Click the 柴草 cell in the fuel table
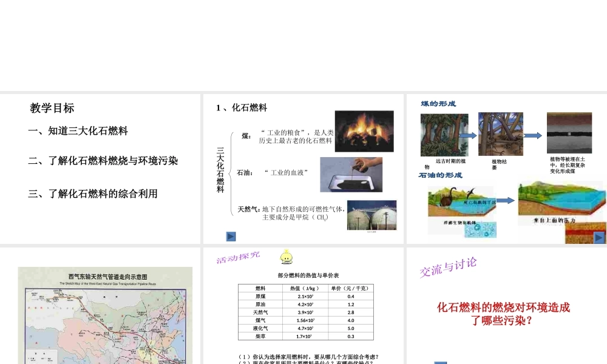Image resolution: width=607 pixels, height=364 pixels. [260, 336]
